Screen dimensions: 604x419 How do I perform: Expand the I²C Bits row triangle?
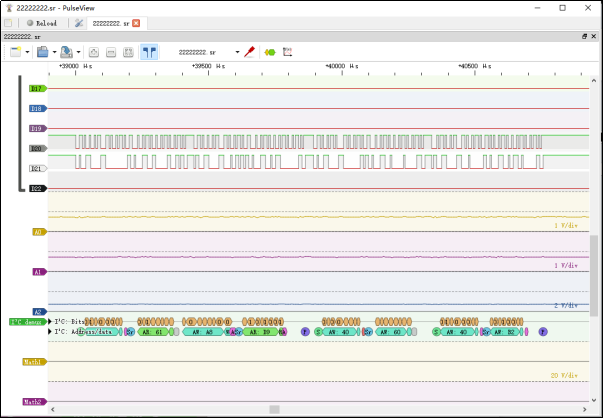(x=50, y=321)
